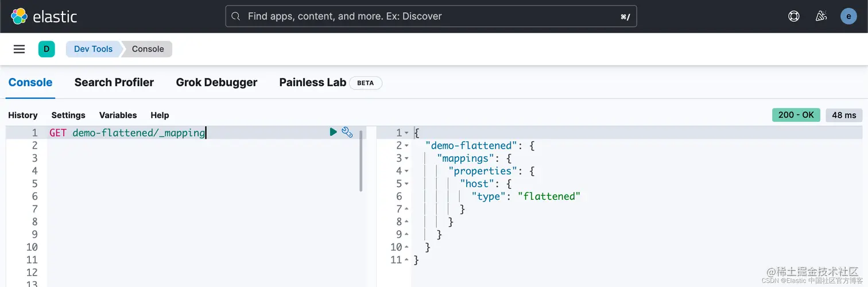Image resolution: width=868 pixels, height=287 pixels.
Task: Click the "demo-flattened" key in the response
Action: pyautogui.click(x=471, y=146)
